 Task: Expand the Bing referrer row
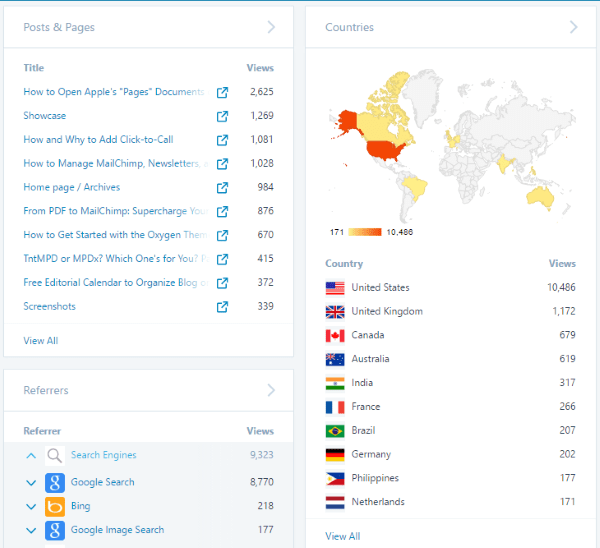click(x=31, y=506)
